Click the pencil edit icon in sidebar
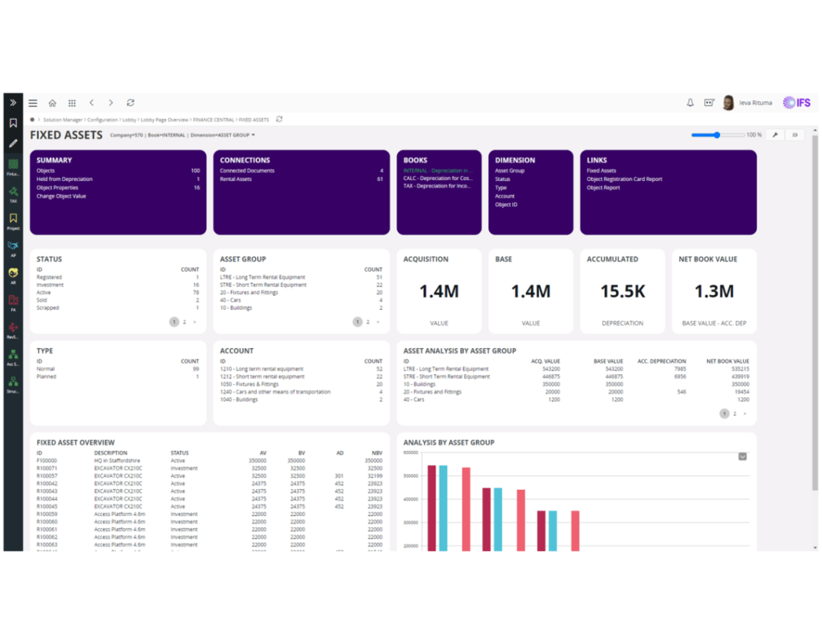The image size is (822, 644). tap(13, 143)
